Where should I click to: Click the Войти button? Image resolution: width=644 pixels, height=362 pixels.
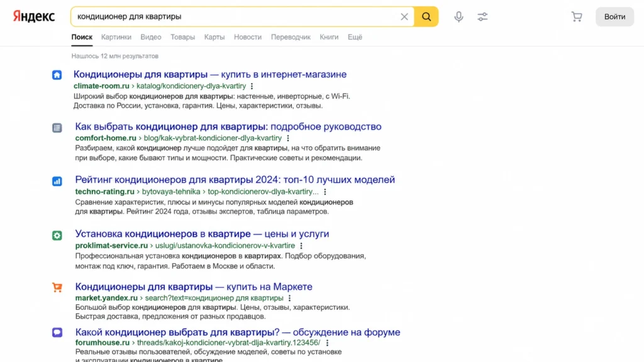pos(614,17)
